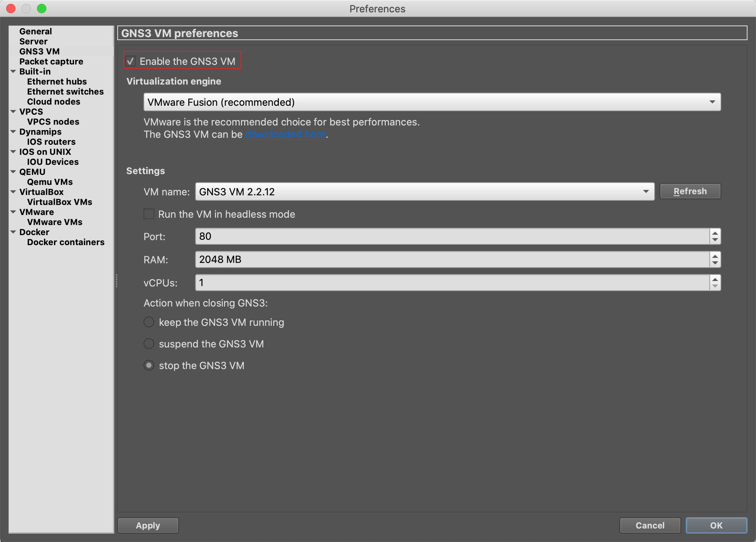Uncheck Enable the GNS3 VM
Image resolution: width=756 pixels, height=542 pixels.
(x=131, y=61)
